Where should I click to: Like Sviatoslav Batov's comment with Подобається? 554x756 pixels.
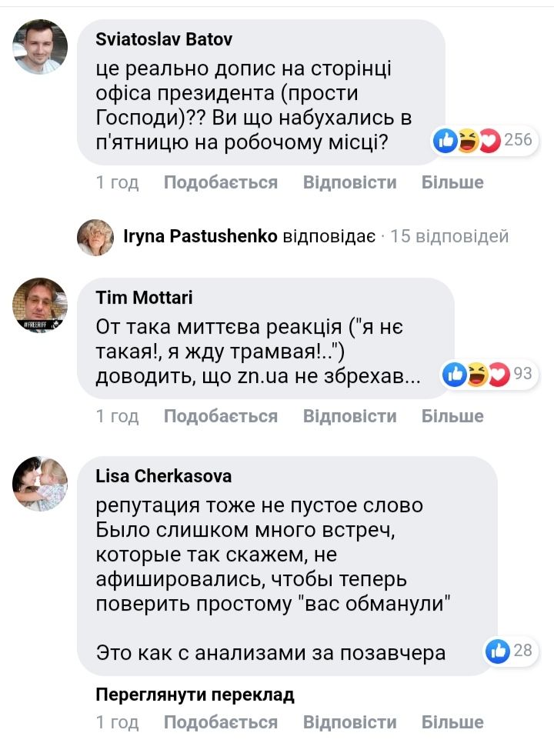pyautogui.click(x=220, y=182)
